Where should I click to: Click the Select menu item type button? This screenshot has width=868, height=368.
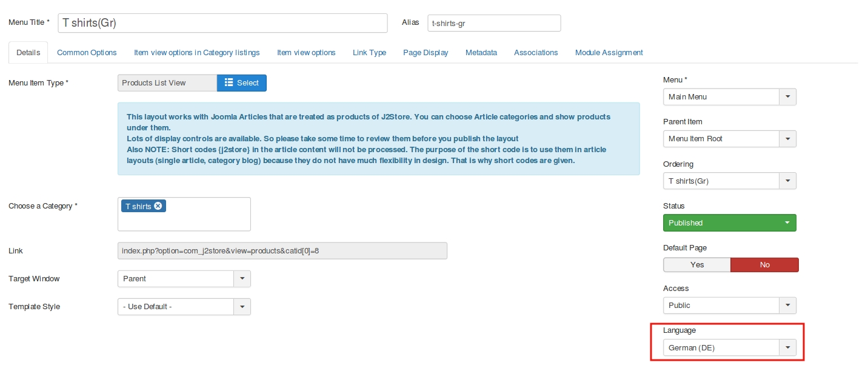point(241,83)
